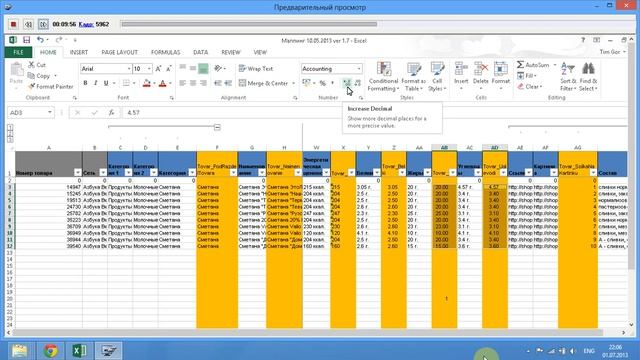Screen dimensions: 640x360
Task: Open Sort & Filter menu
Action: 568,77
